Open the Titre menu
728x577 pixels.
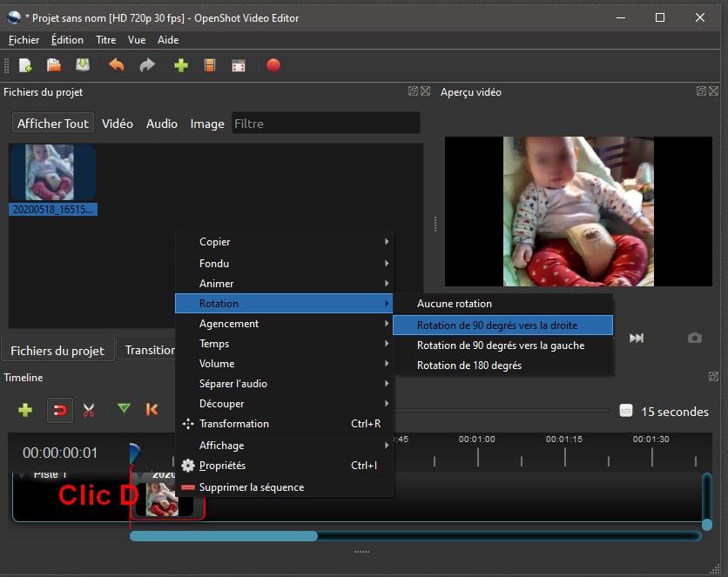106,40
